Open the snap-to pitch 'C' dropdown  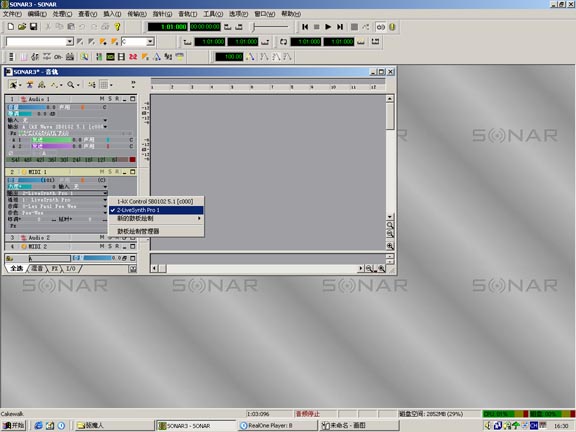tap(150, 42)
